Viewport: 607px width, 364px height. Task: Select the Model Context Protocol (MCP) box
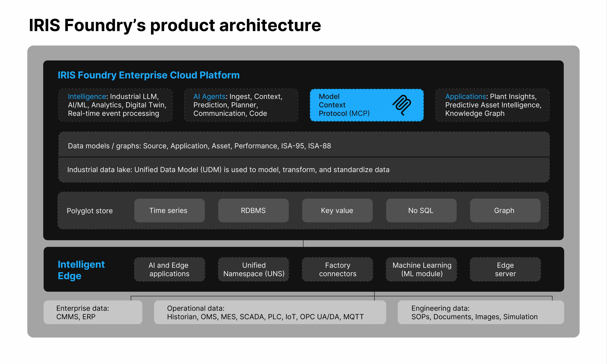point(367,105)
